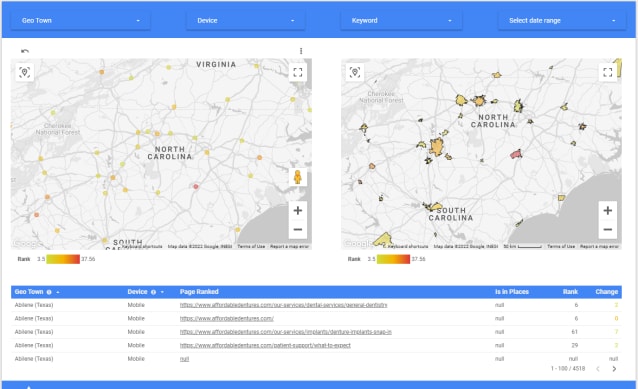
Task: Select the Street View pegman icon
Action: pyautogui.click(x=298, y=177)
